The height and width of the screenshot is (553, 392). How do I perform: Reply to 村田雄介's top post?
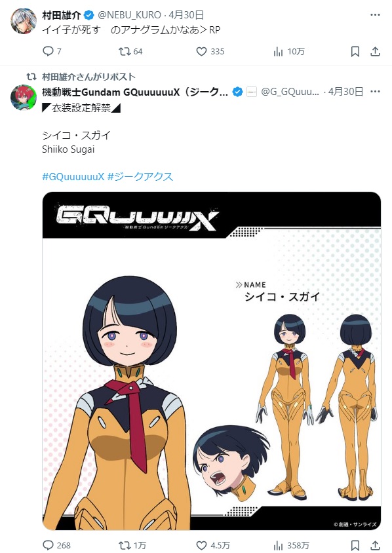click(52, 52)
